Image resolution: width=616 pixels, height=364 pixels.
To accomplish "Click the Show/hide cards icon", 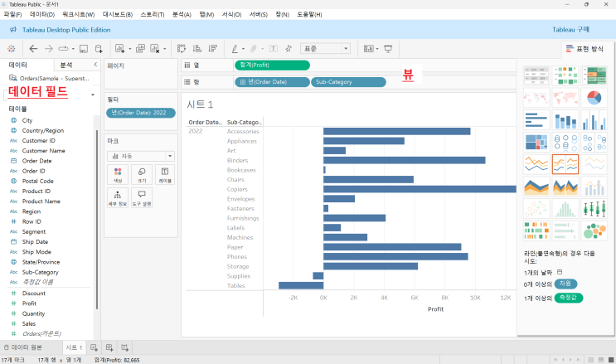I will coord(368,49).
